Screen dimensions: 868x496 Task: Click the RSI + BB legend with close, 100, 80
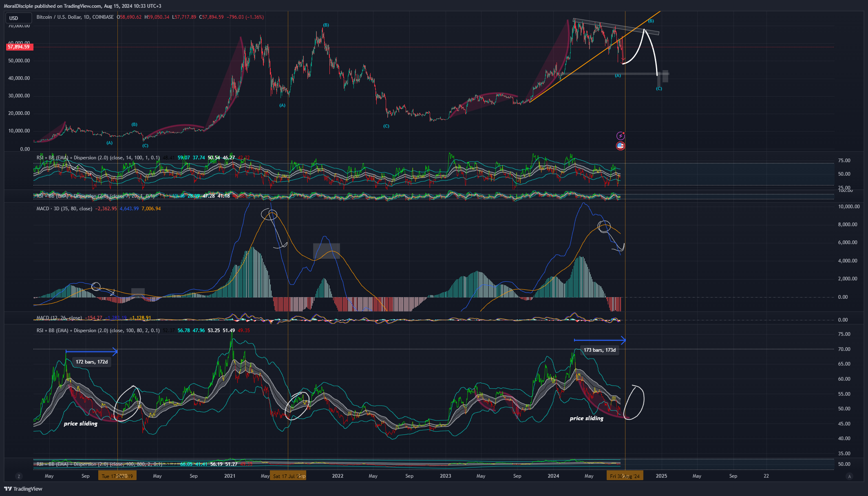pyautogui.click(x=98, y=331)
